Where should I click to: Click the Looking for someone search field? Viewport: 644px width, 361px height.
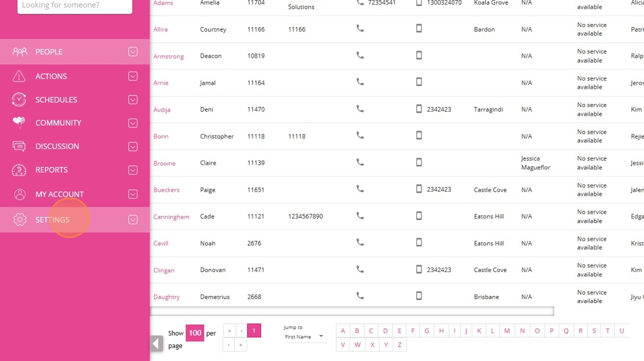coord(75,5)
